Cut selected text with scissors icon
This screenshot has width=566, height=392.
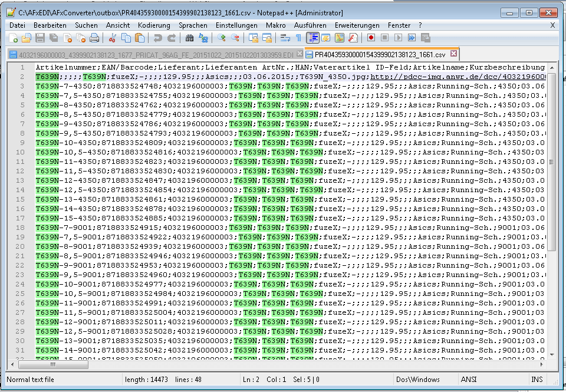pyautogui.click(x=112, y=38)
